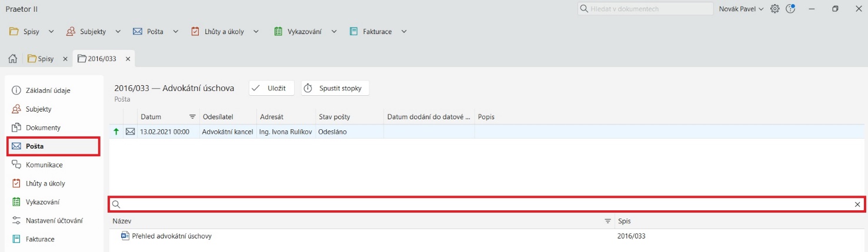Viewport: 868px width, 252px height.
Task: Close the 2016/033 tab
Action: point(128,59)
